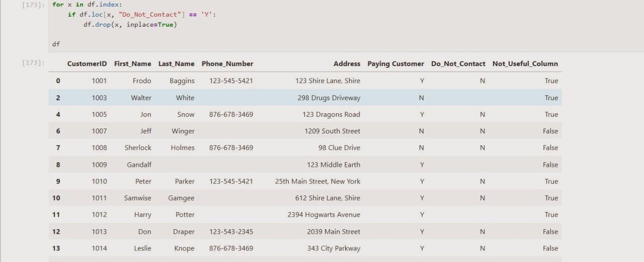
Task: Select first name Leslie
Action: pos(142,249)
